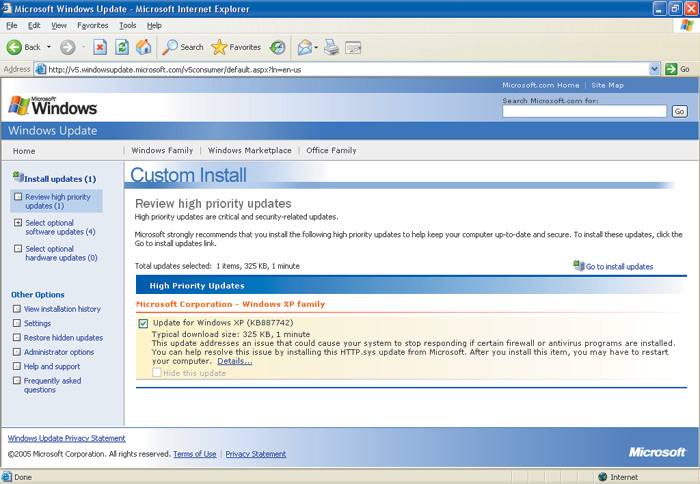700x484 pixels.
Task: Open the History toolbar icon
Action: point(278,47)
